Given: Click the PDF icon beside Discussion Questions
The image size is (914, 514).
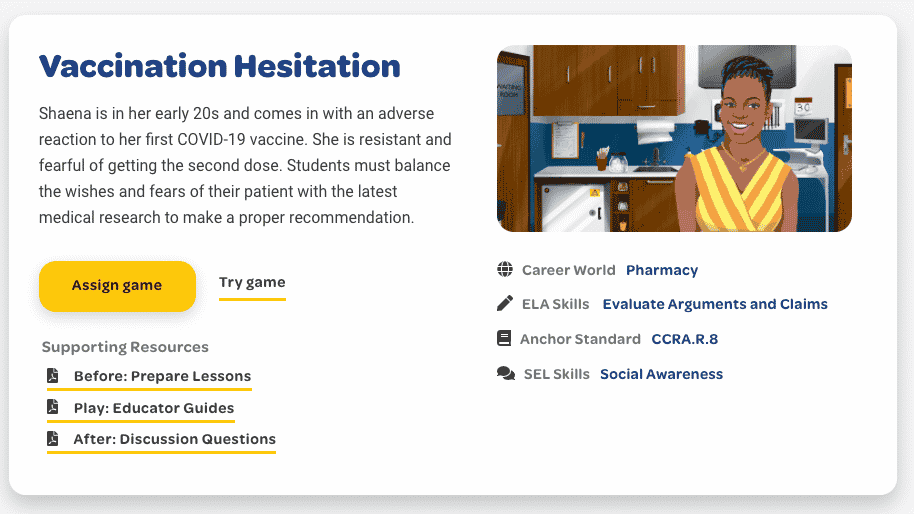Looking at the screenshot, I should 52,438.
